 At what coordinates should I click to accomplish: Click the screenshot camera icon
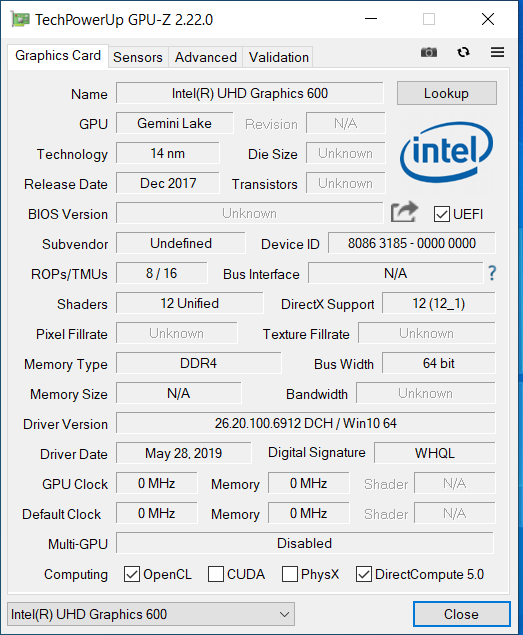[x=429, y=52]
